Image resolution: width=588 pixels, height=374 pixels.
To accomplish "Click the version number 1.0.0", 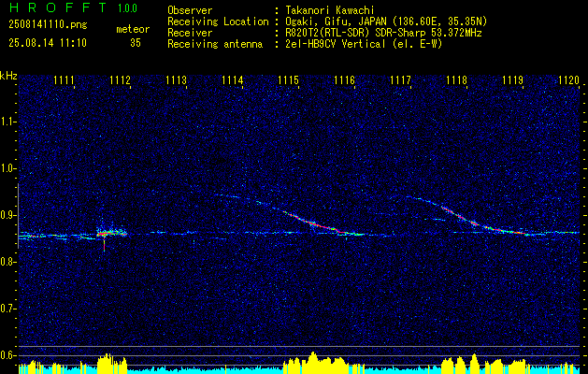I will pos(127,8).
